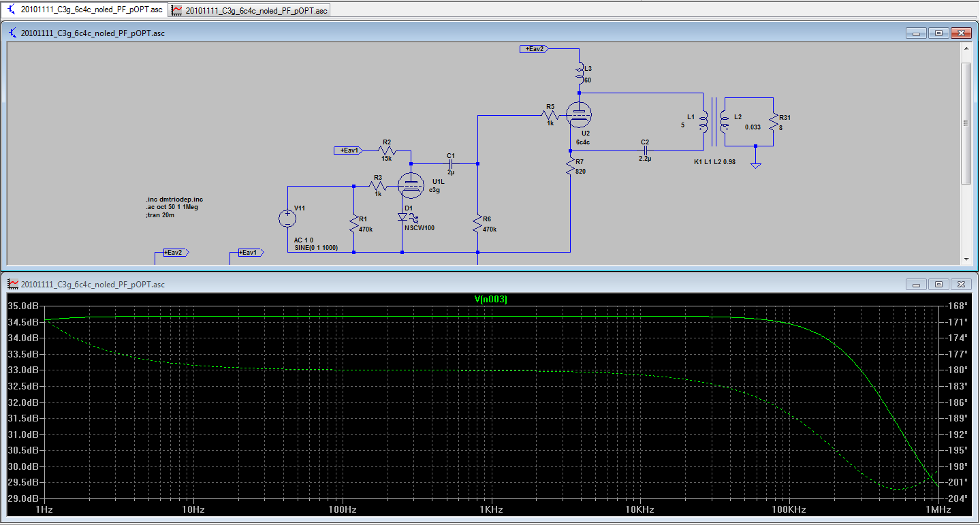The width and height of the screenshot is (980, 525).
Task: Click the .ac oct 50 1 1Meg directive
Action: [x=172, y=207]
